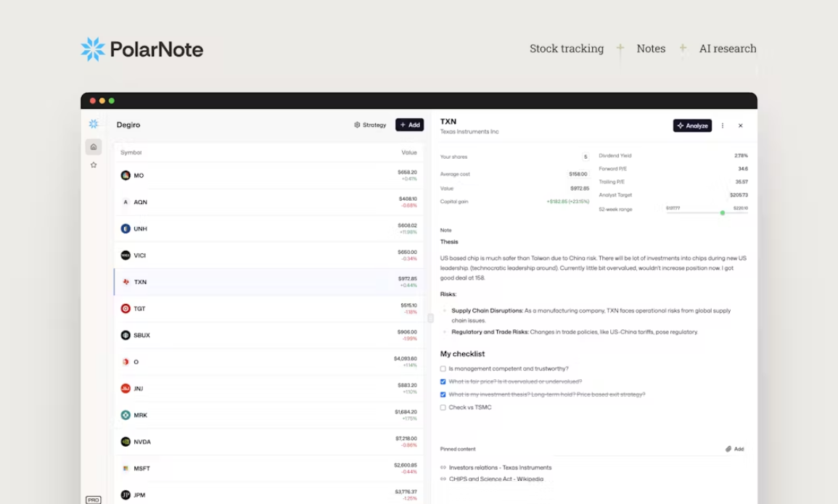
Task: Click the NVDA stock logo icon
Action: [x=126, y=442]
